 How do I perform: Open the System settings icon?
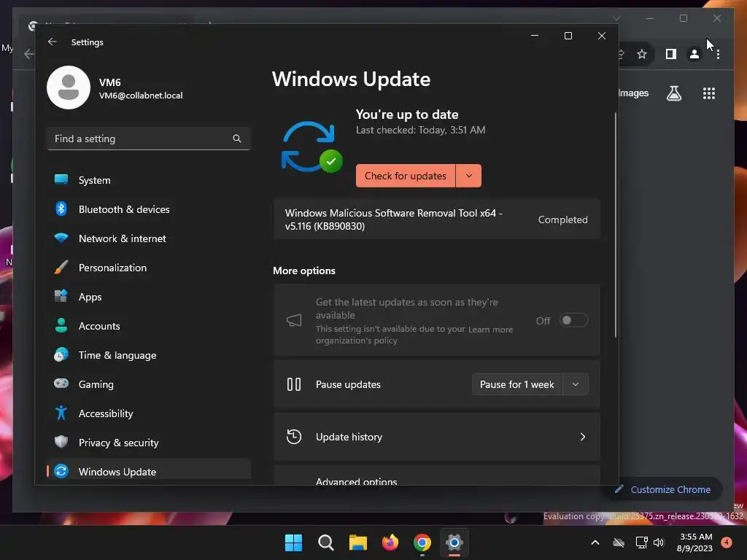pyautogui.click(x=61, y=180)
